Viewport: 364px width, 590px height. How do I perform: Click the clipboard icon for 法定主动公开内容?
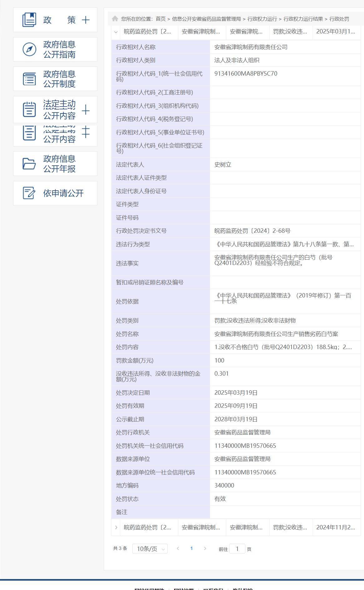click(29, 110)
